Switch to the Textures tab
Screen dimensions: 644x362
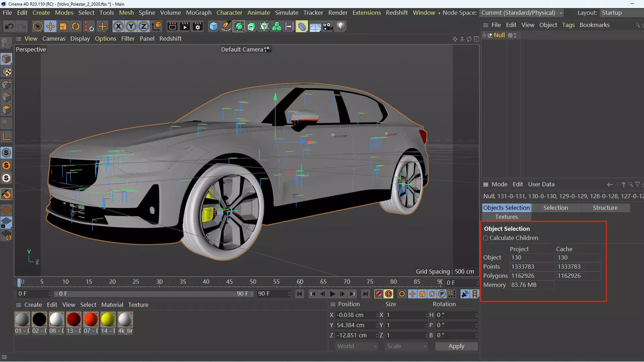[506, 217]
